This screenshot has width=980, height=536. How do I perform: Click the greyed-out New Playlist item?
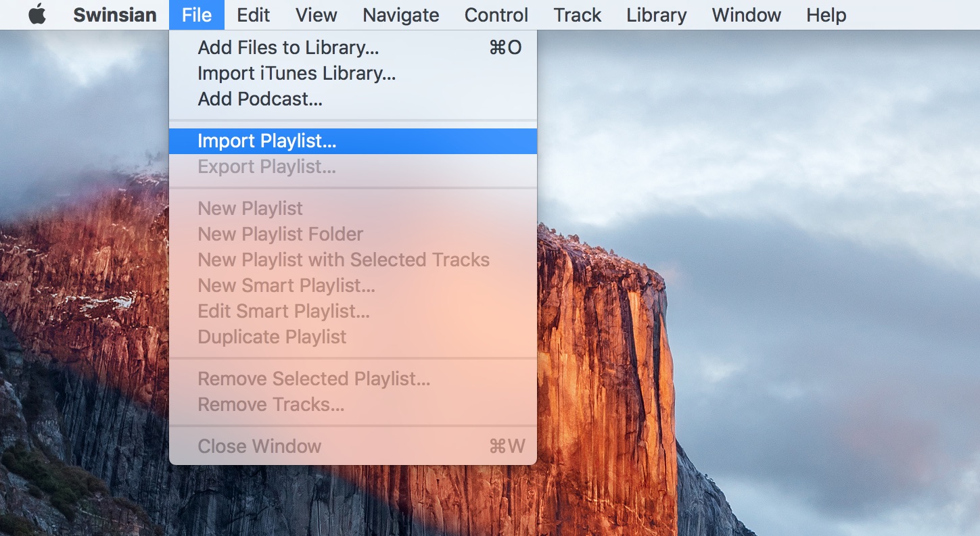(353, 208)
